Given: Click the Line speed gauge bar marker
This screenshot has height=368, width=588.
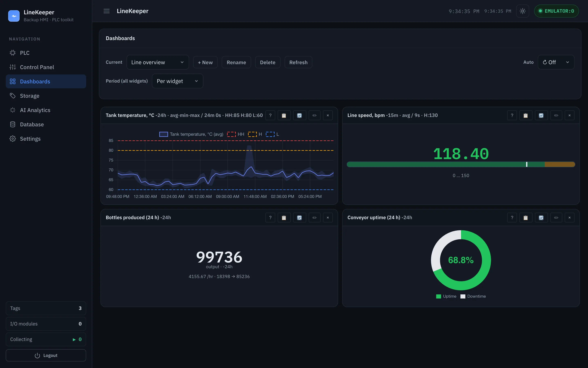Looking at the screenshot, I should click(527, 164).
